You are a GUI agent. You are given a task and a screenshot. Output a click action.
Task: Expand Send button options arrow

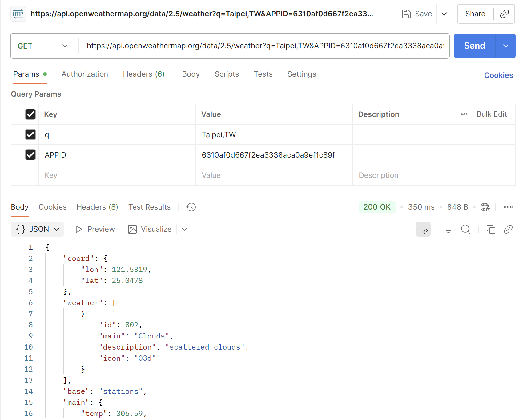[x=505, y=46]
